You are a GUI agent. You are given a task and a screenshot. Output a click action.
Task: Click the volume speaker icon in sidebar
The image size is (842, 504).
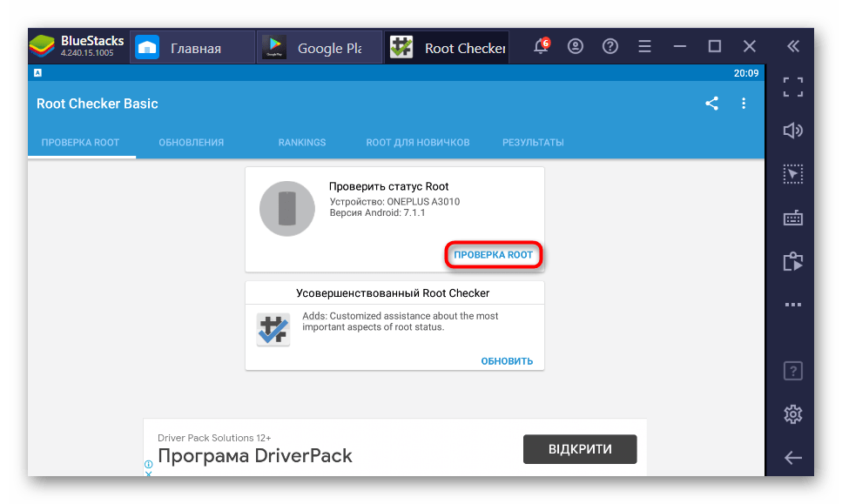793,131
